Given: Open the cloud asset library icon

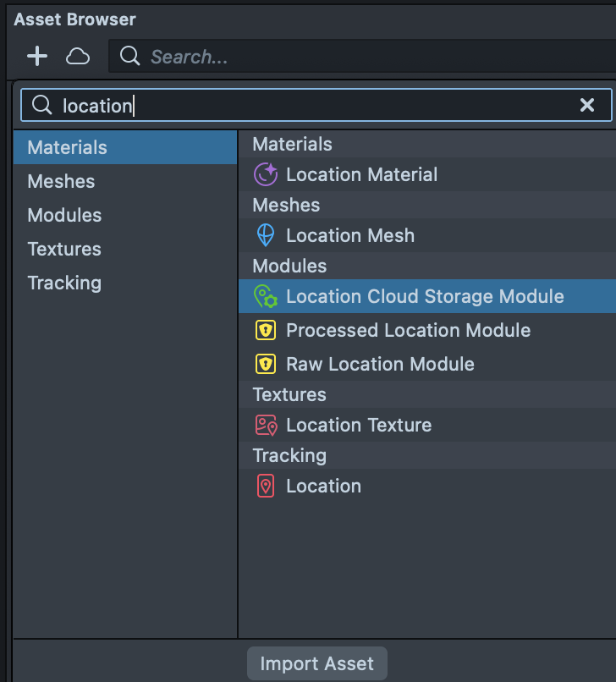Looking at the screenshot, I should [x=79, y=57].
